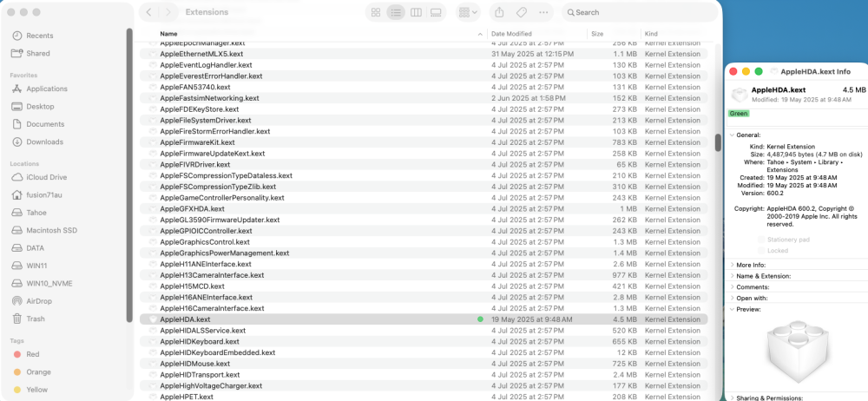Select AppleEthernetMLX5.kext in the list
Image resolution: width=868 pixels, height=401 pixels.
(x=424, y=54)
